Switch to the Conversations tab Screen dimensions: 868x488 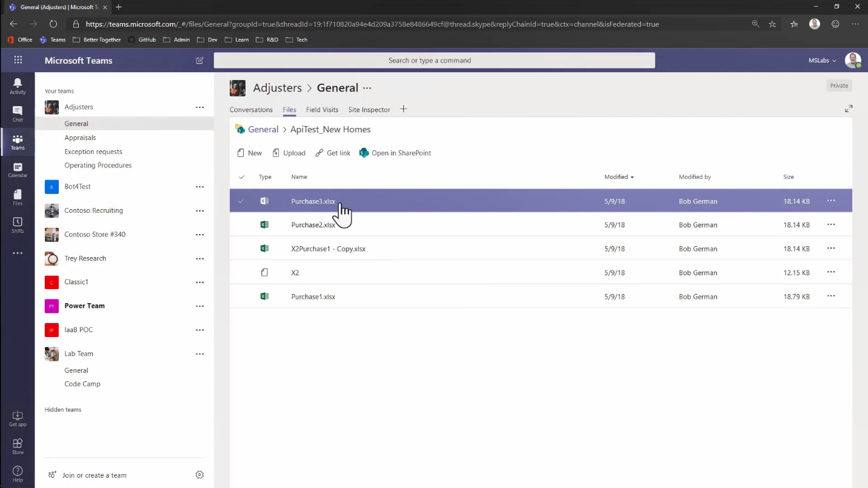(251, 110)
